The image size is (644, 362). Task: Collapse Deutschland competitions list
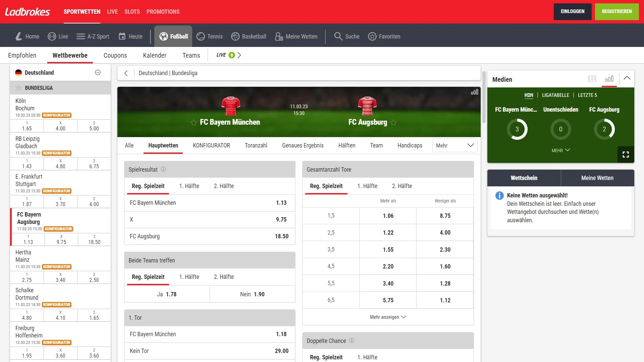point(98,72)
